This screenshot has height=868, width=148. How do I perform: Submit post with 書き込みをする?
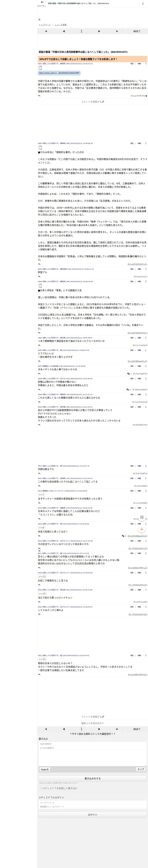point(92,778)
